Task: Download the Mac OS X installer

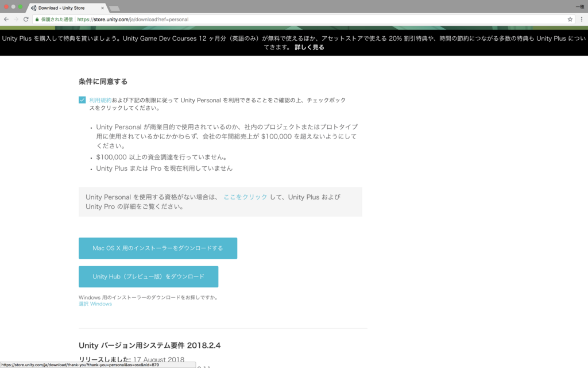Action: tap(158, 248)
